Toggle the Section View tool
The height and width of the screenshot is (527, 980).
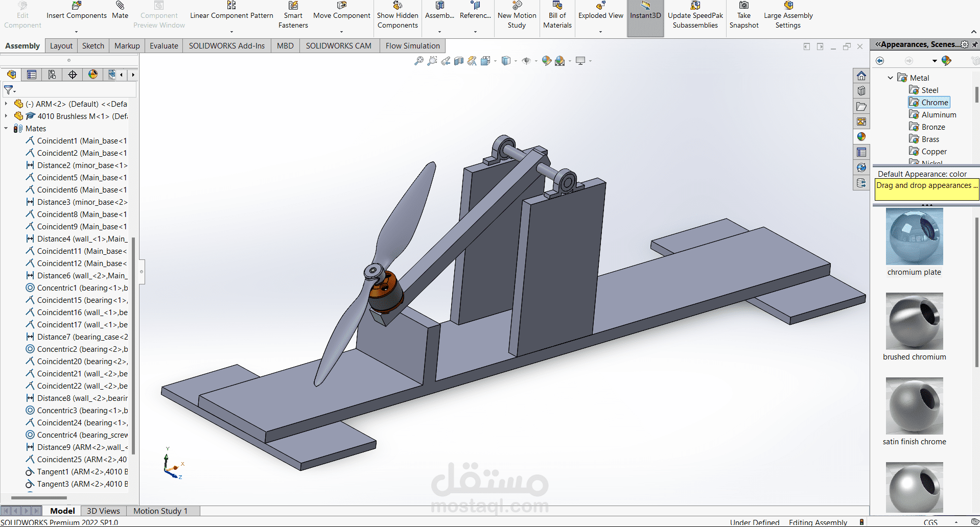pos(459,61)
